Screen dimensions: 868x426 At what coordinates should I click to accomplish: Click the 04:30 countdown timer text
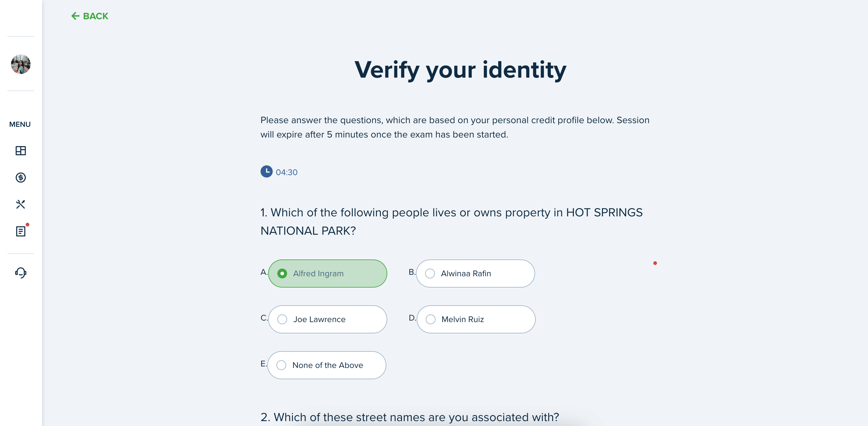(286, 172)
